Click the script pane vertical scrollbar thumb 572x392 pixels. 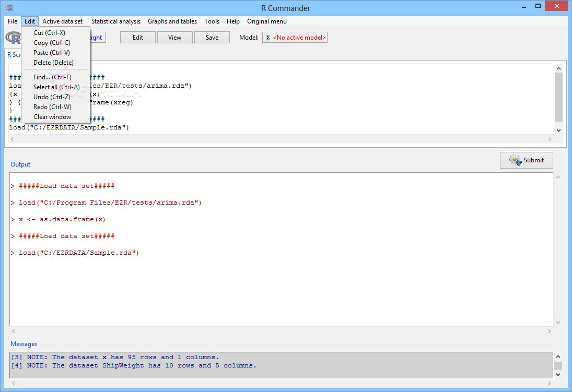pos(558,97)
